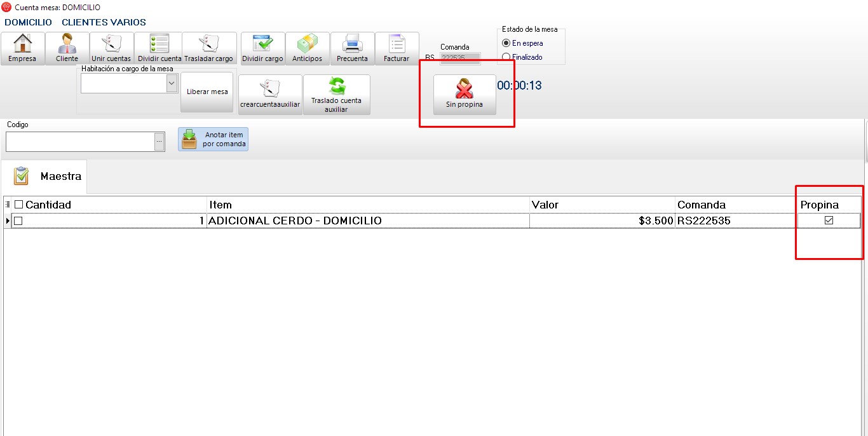The image size is (868, 436).
Task: Uncheck Propina checkbox for ADICIONAL CERDO
Action: 829,221
